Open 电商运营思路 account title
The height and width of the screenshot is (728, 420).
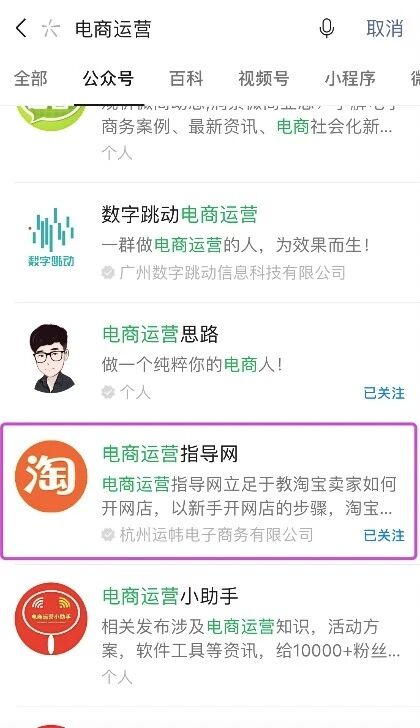160,334
